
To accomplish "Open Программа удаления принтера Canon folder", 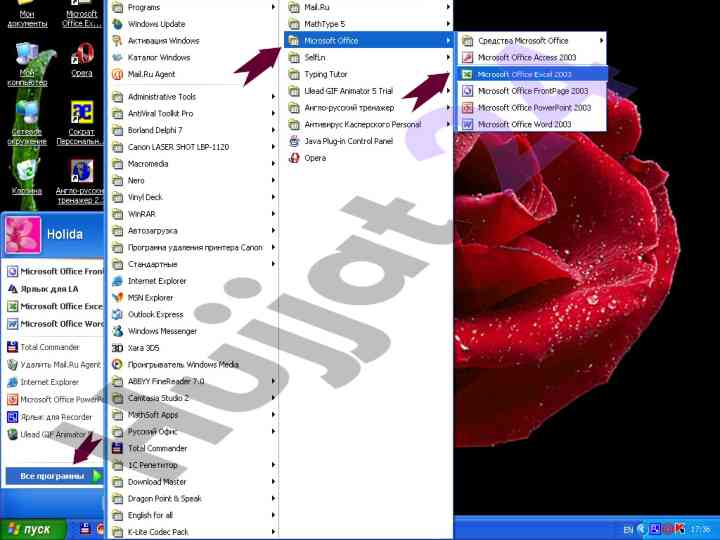I will click(193, 248).
